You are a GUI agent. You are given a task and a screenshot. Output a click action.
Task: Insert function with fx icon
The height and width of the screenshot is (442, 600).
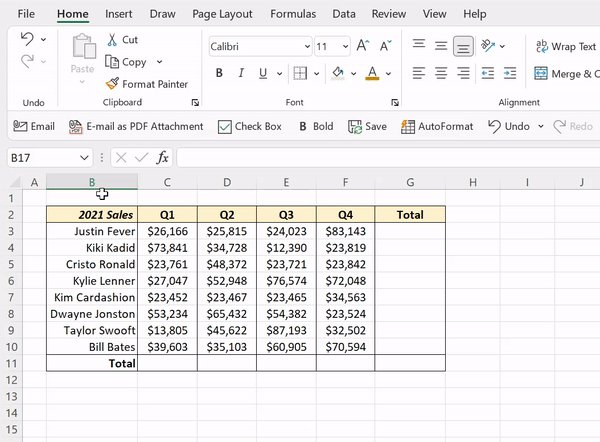coord(162,157)
